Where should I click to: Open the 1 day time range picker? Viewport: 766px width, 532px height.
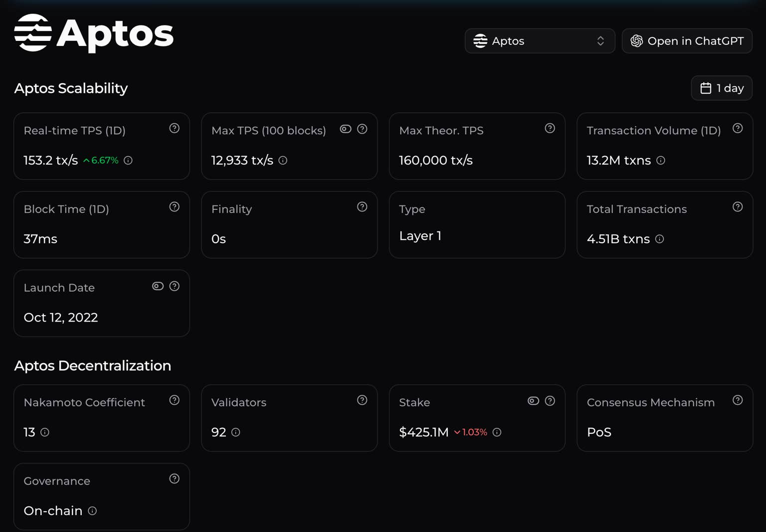click(x=722, y=88)
